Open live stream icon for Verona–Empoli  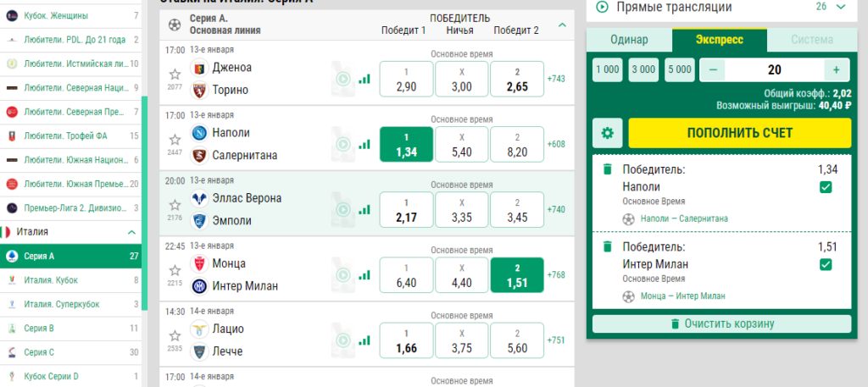(343, 209)
